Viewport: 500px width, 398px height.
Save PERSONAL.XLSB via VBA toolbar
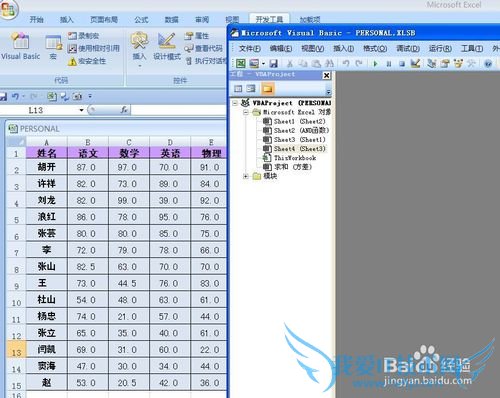pyautogui.click(x=273, y=63)
